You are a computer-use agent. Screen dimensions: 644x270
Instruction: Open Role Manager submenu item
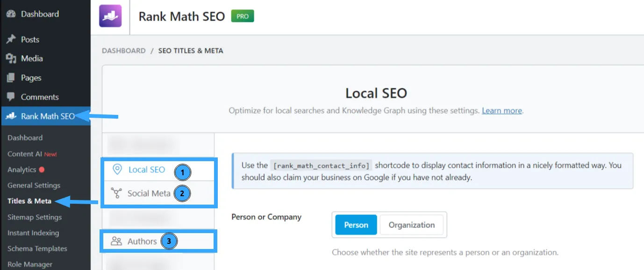30,264
